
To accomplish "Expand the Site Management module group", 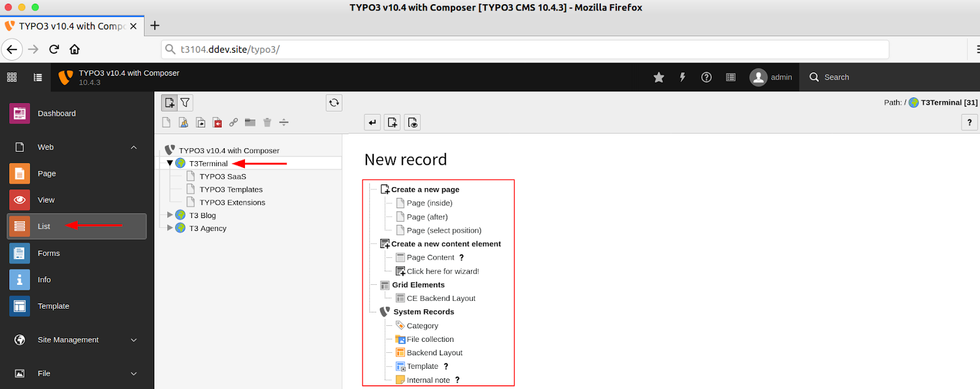I will pos(134,340).
